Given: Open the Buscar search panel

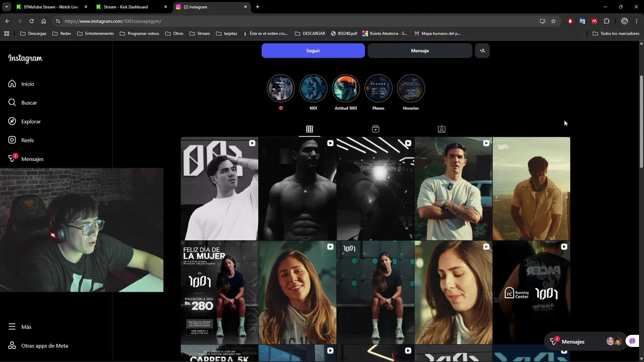Looking at the screenshot, I should 23,103.
